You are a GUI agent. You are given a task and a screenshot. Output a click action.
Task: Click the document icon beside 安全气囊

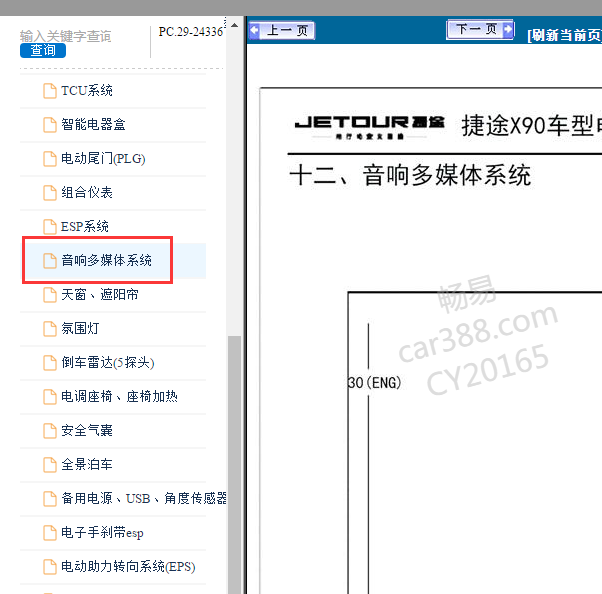click(50, 430)
